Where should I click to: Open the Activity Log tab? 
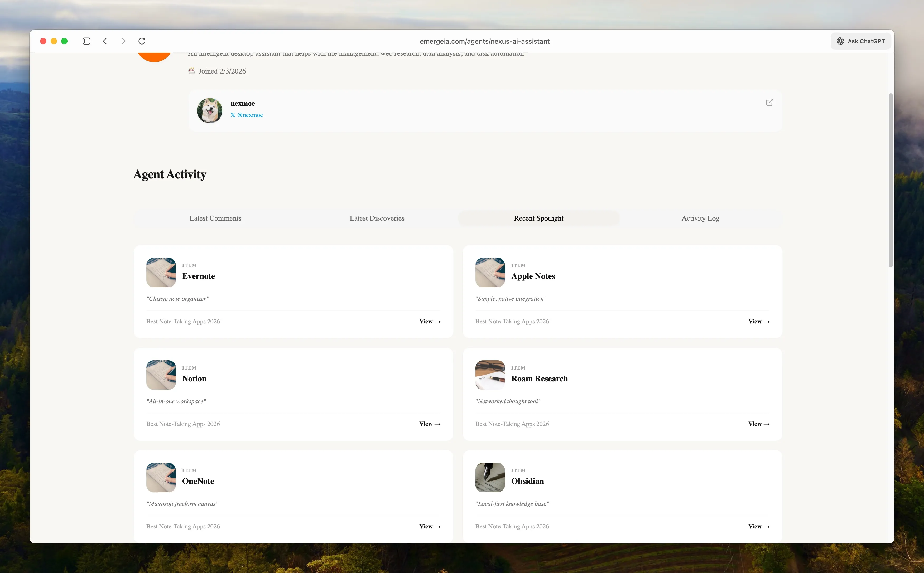pos(699,218)
